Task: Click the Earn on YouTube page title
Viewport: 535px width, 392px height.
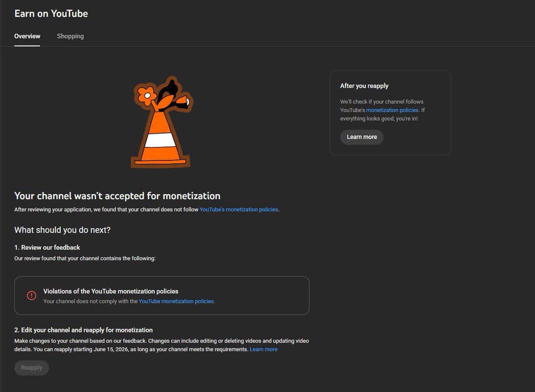Action: (x=51, y=13)
